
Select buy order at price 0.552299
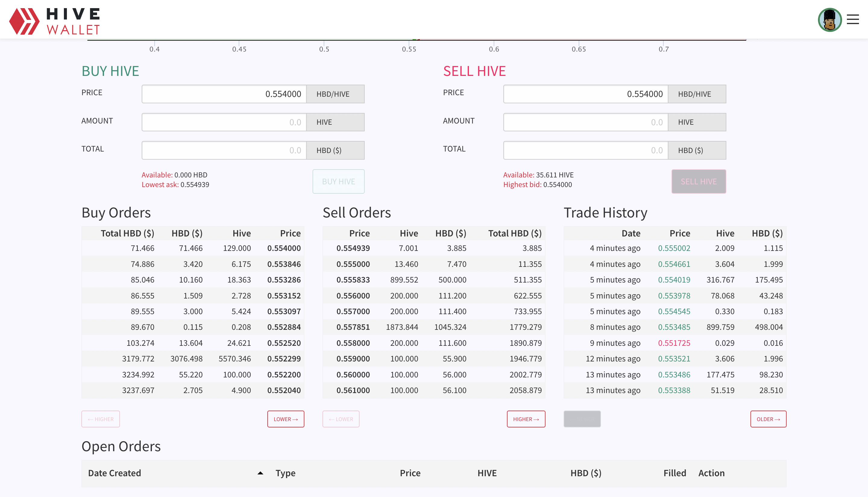coord(193,359)
